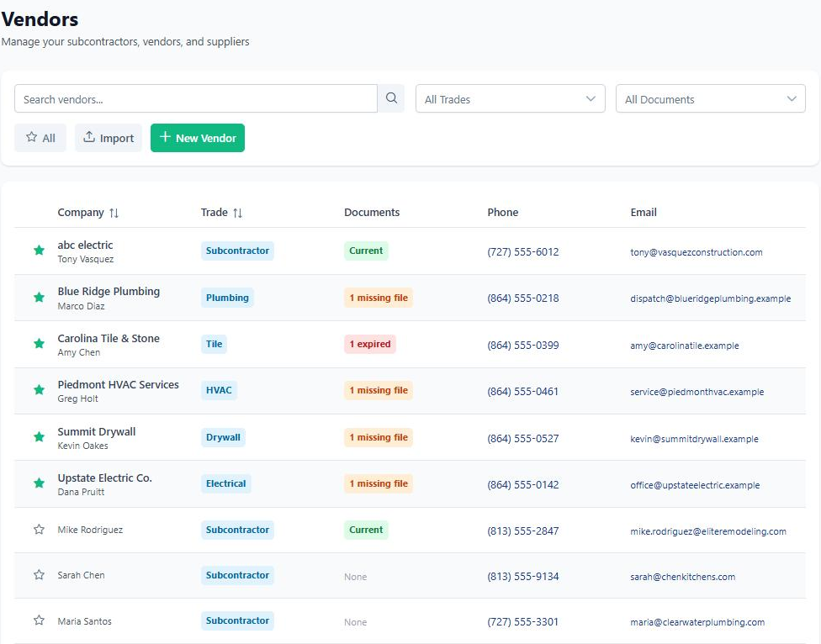Click the New Vendor button
The width and height of the screenshot is (821, 644).
pyautogui.click(x=198, y=138)
